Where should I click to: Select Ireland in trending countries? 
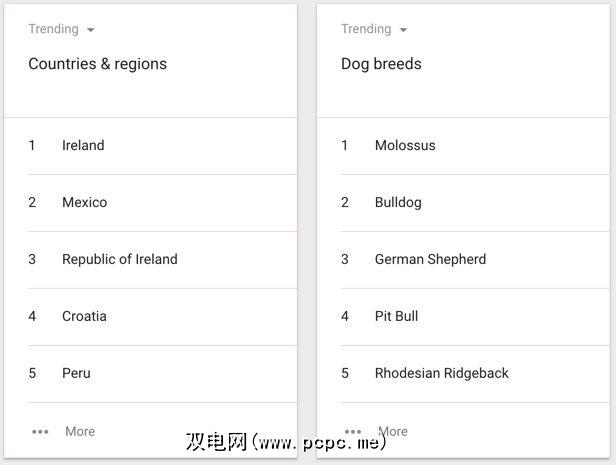83,145
